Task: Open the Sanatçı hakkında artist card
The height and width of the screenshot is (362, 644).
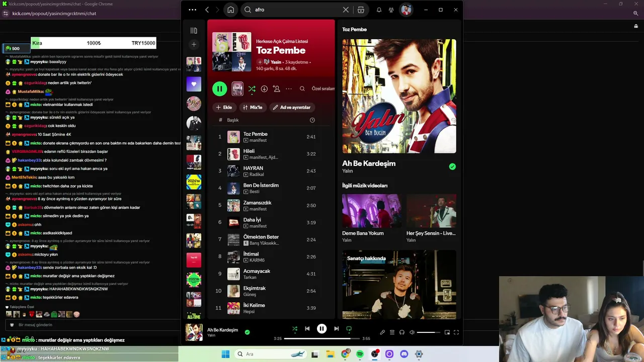Action: click(x=399, y=285)
